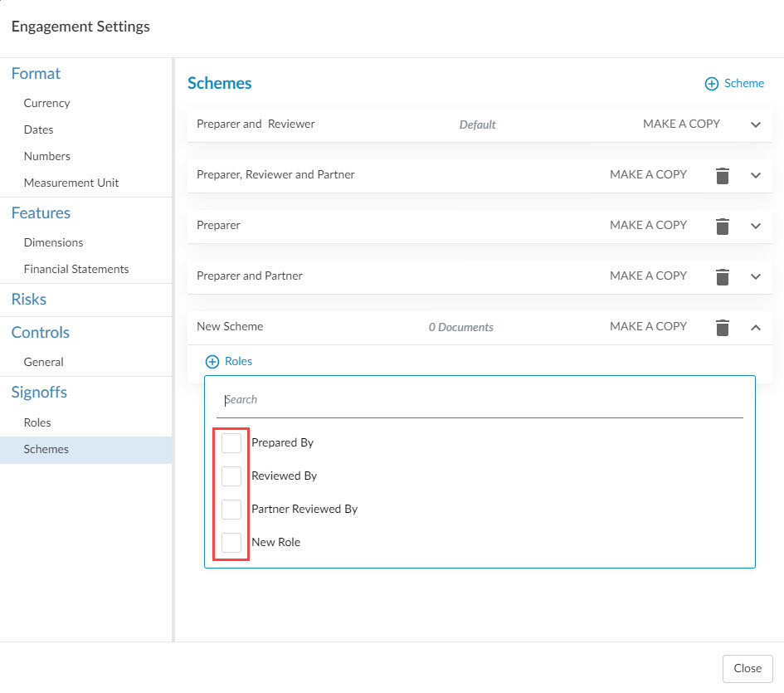Click trash icon for Preparer scheme
784x693 pixels.
click(x=723, y=227)
